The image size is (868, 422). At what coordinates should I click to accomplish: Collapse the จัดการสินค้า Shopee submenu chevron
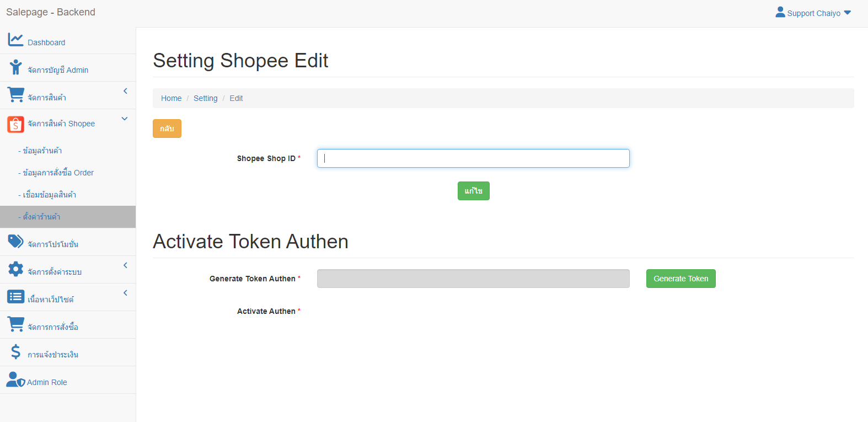[125, 119]
